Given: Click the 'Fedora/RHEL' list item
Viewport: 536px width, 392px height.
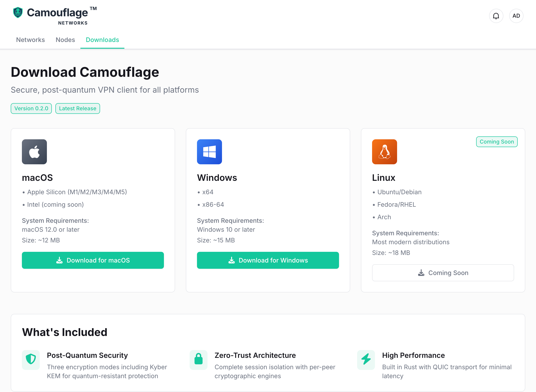Looking at the screenshot, I should click(x=397, y=204).
